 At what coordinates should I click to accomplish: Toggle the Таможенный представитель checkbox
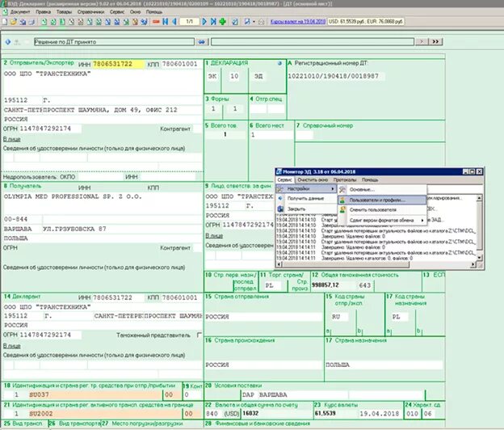point(199,335)
